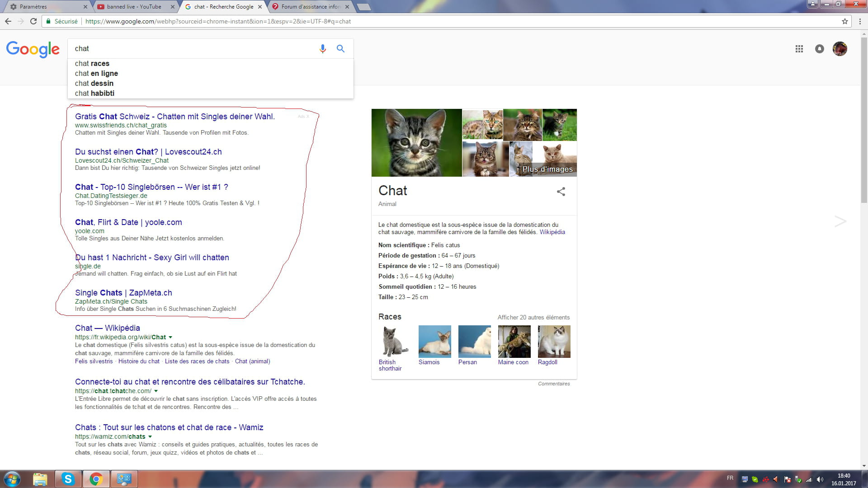Click Liste des races de chats sitelink
Image resolution: width=868 pixels, height=488 pixels.
(197, 361)
